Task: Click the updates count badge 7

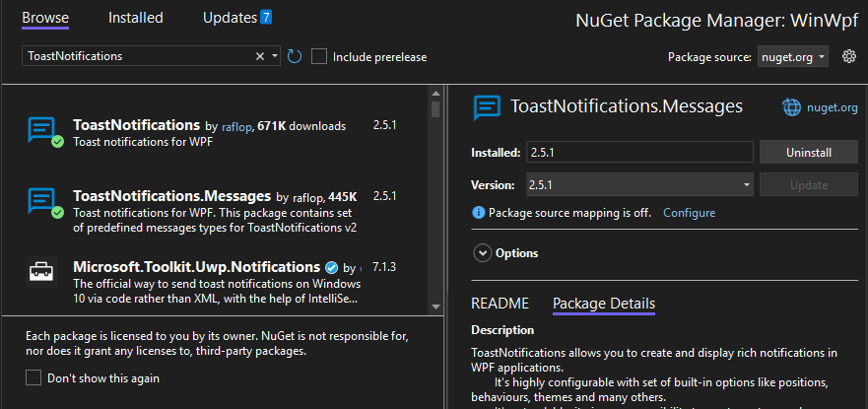Action: pyautogui.click(x=266, y=18)
